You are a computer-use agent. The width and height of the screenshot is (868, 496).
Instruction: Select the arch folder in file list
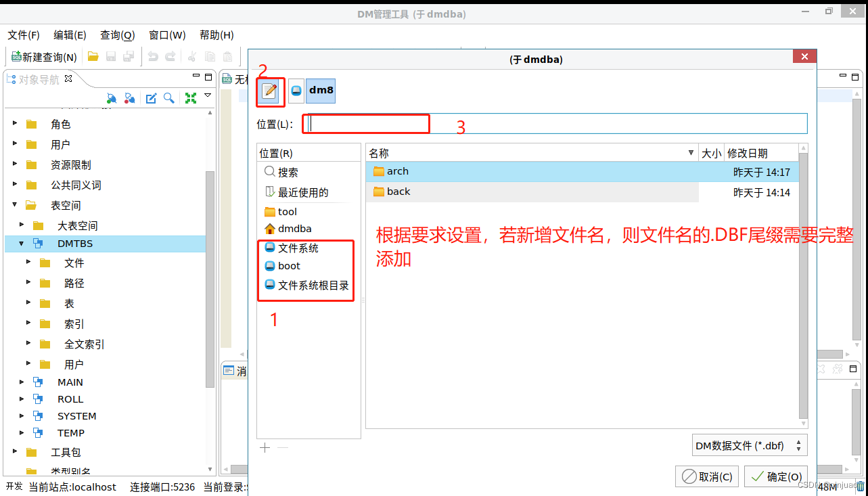click(582, 172)
